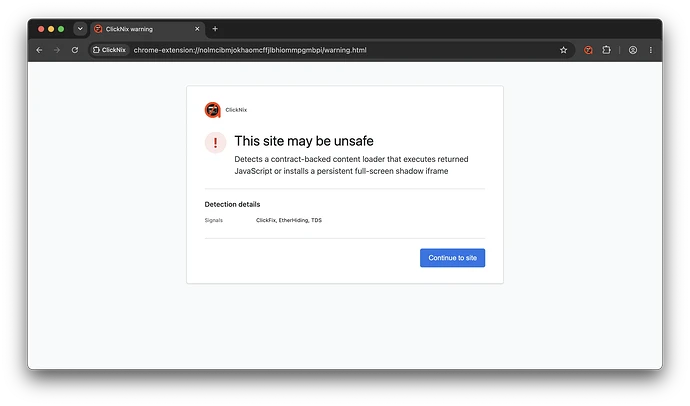
Task: Select the ClickNix warning tab
Action: (147, 29)
